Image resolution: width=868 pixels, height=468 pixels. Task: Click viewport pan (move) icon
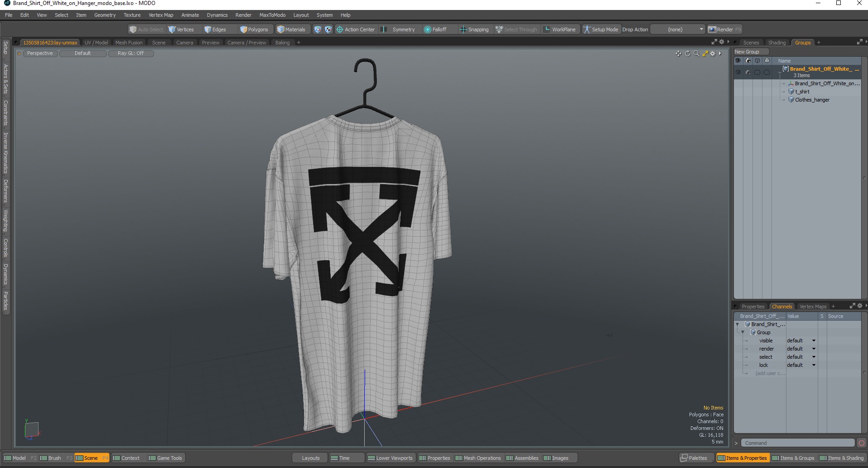(x=678, y=54)
